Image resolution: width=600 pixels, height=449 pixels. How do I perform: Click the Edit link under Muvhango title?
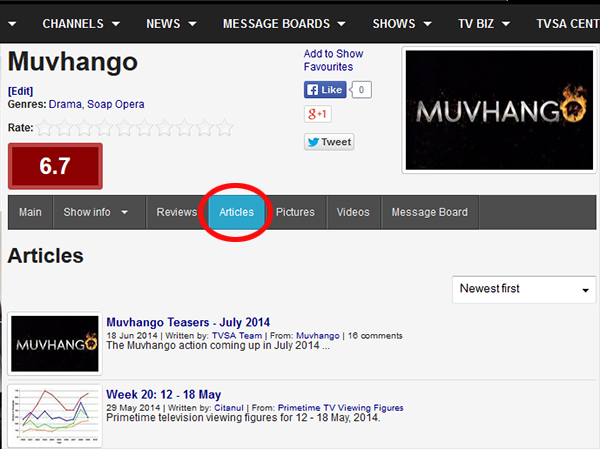(20, 91)
